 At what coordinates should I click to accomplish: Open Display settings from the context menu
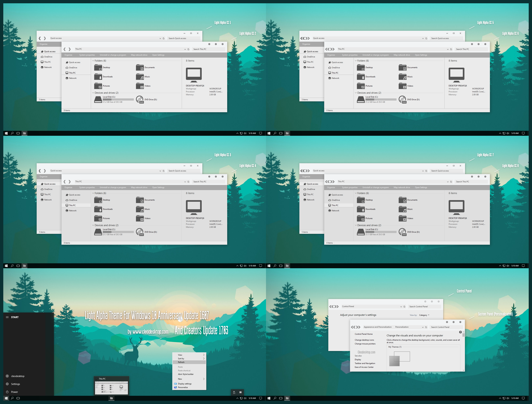189,384
